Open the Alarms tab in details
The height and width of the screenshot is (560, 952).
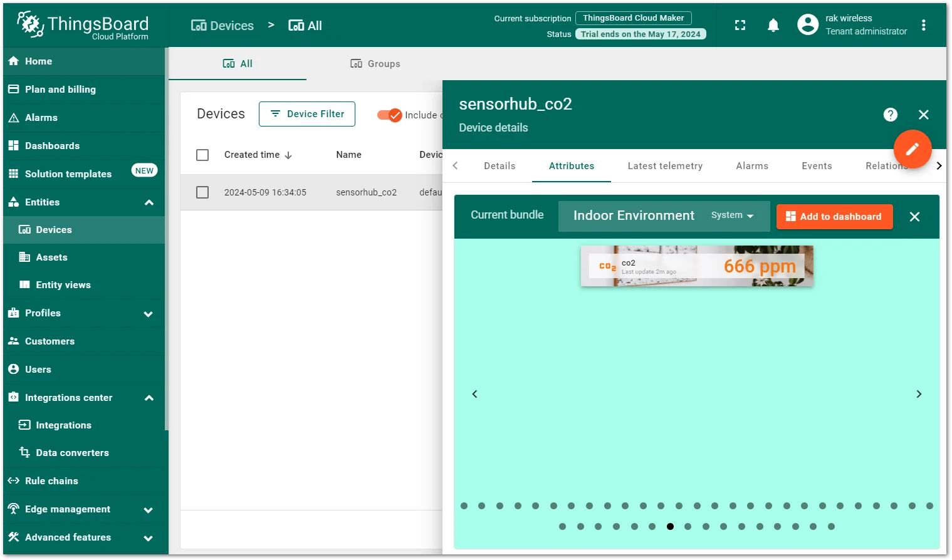pos(752,166)
